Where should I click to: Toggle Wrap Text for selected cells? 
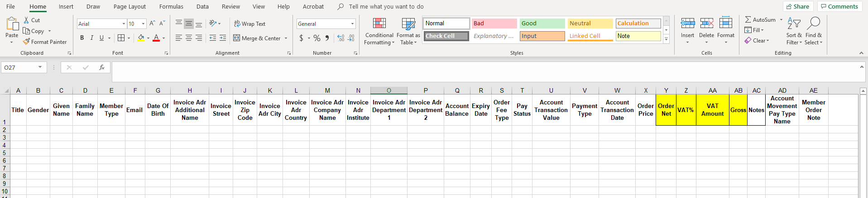[x=249, y=24]
